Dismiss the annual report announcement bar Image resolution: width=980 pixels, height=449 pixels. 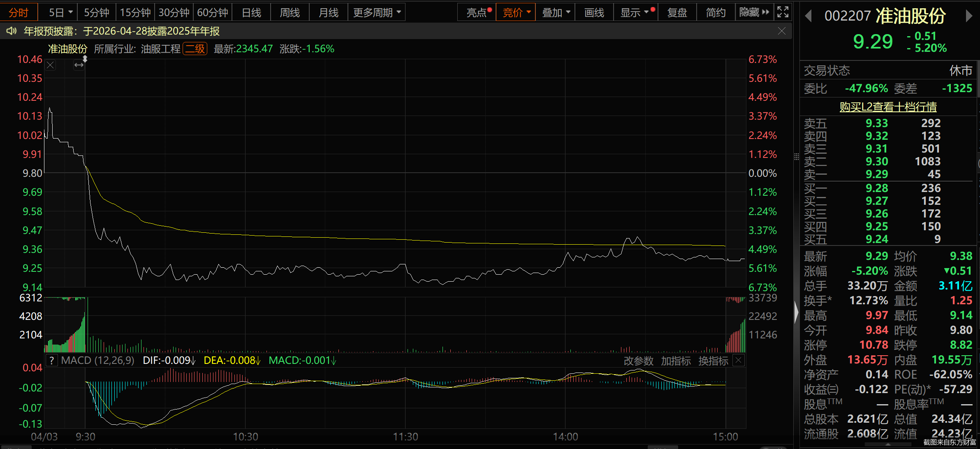click(782, 31)
